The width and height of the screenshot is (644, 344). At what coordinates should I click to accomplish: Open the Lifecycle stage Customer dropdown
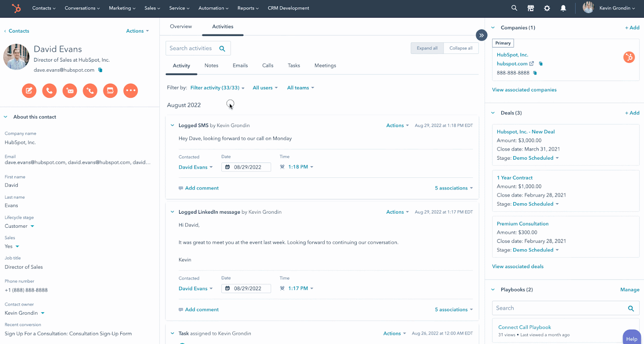click(x=19, y=226)
